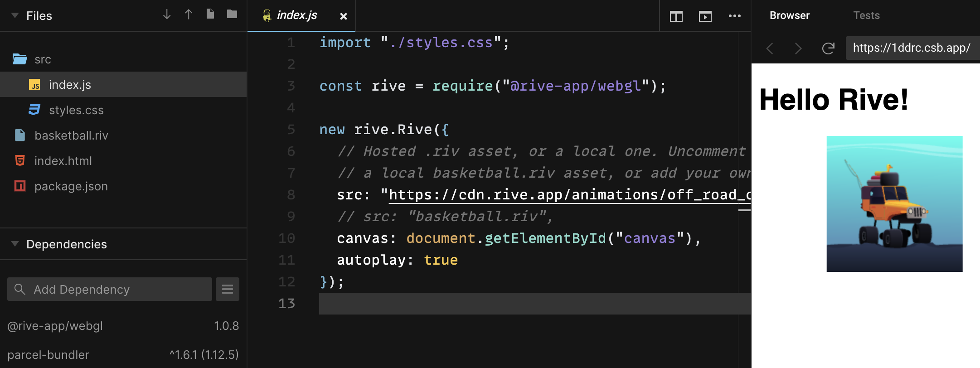Create a new file with the file icon

coord(210,14)
